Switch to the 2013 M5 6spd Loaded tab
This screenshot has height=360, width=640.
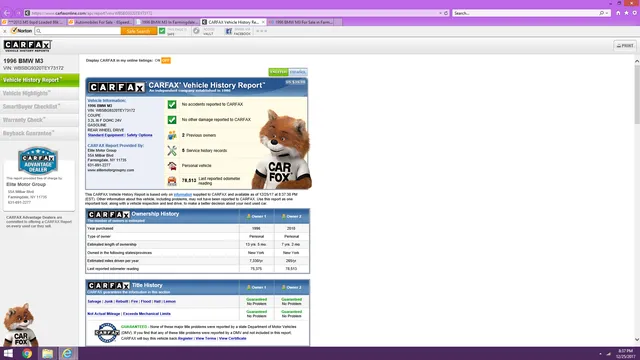pyautogui.click(x=33, y=22)
